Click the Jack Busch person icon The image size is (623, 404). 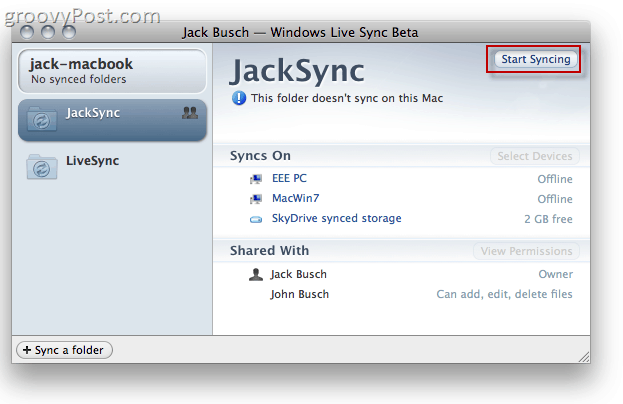pyautogui.click(x=255, y=274)
